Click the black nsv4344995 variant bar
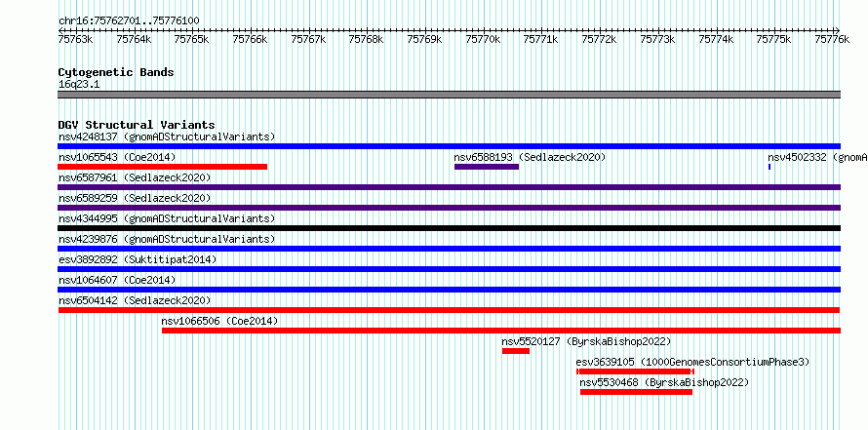The width and height of the screenshot is (868, 430). 449,228
